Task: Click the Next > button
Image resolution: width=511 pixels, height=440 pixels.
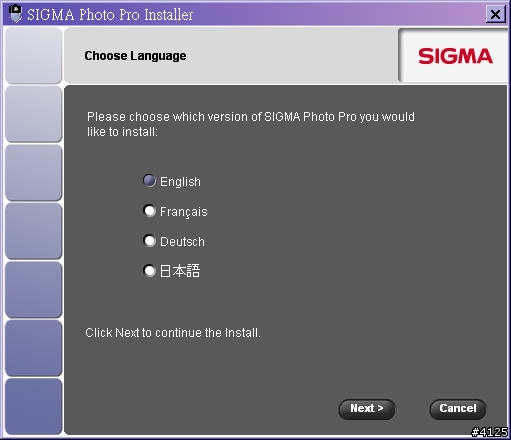Action: click(367, 409)
